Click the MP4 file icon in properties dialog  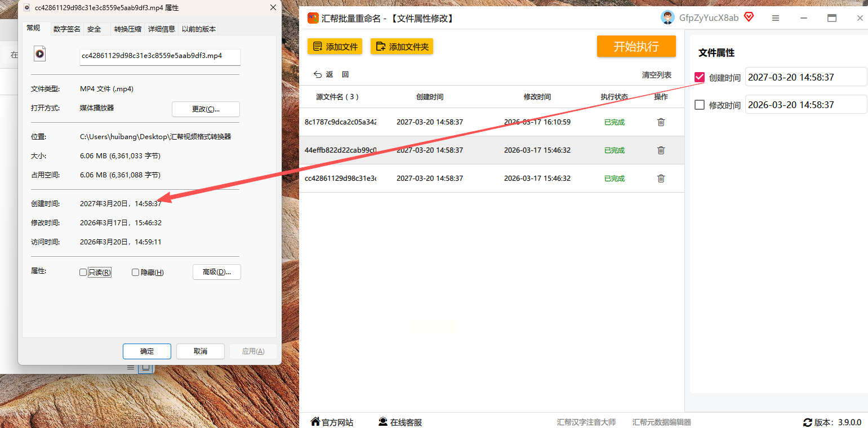(39, 53)
